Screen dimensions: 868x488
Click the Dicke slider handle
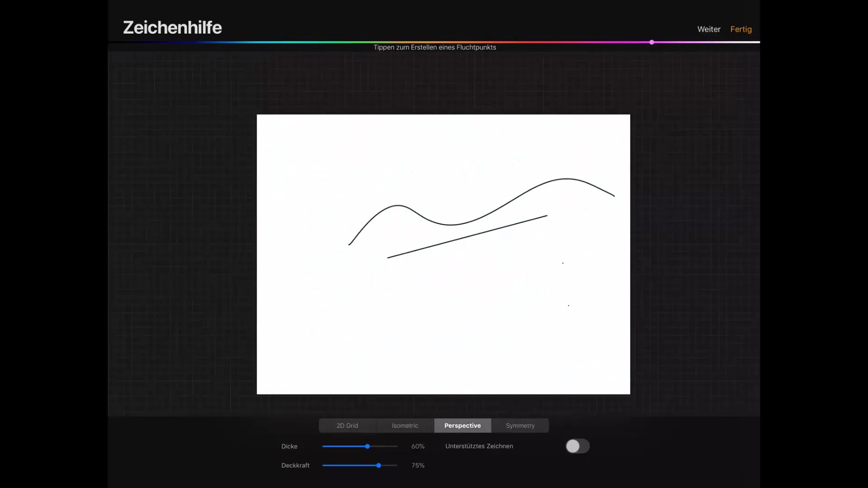pos(368,446)
